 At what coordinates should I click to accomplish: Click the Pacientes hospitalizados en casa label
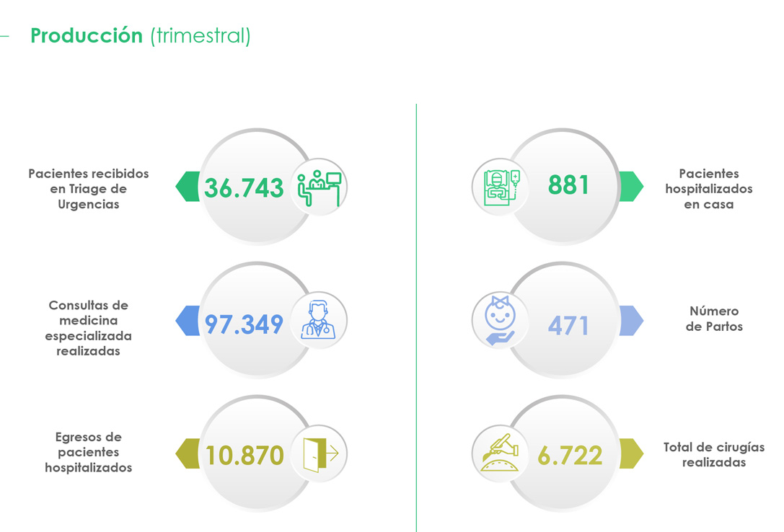pos(709,189)
